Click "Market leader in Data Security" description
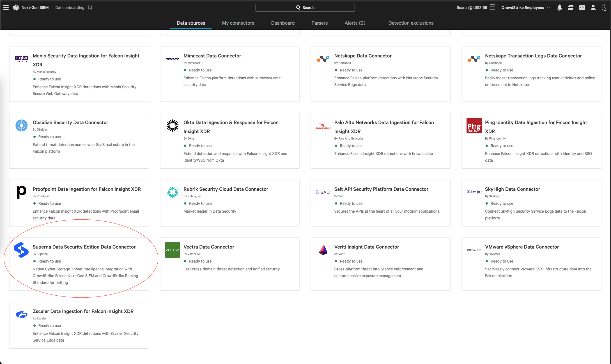This screenshot has height=364, width=611. (210, 211)
